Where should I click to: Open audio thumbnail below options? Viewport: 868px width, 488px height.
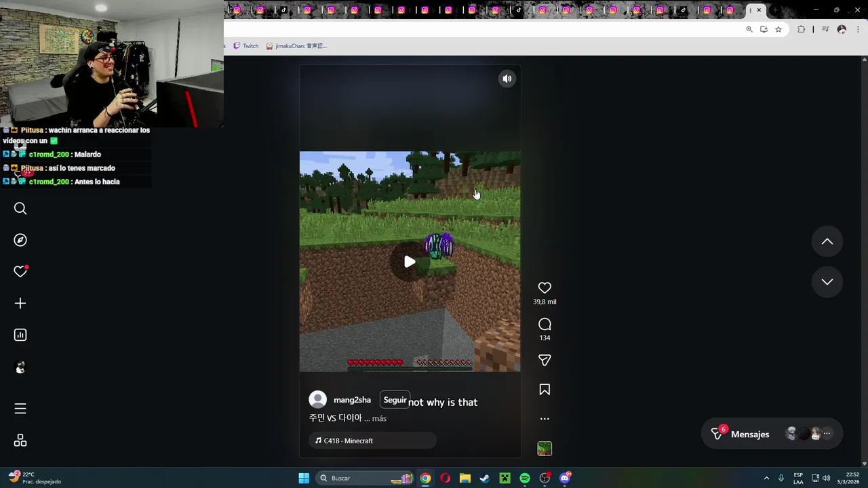[x=545, y=449]
